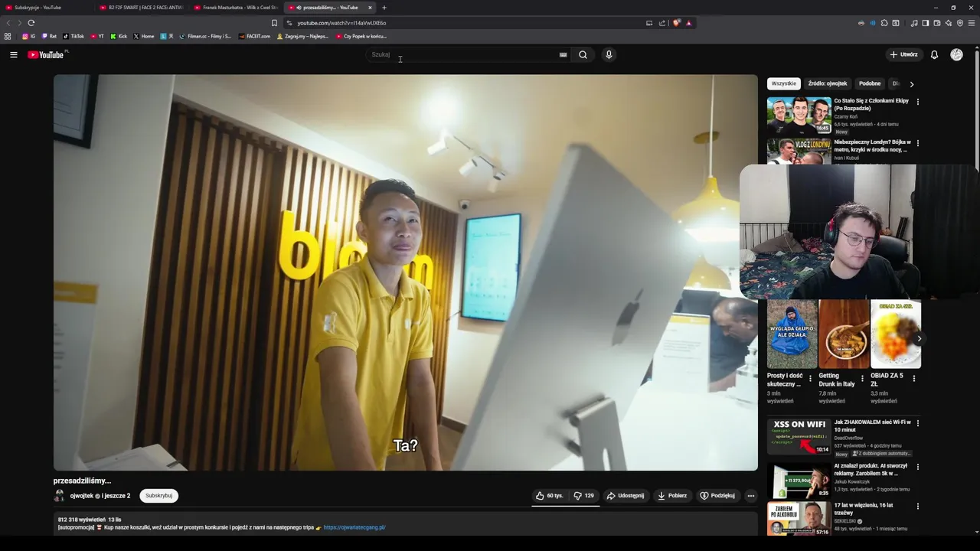
Task: Toggle the browser sidebar panel icon
Action: [926, 23]
